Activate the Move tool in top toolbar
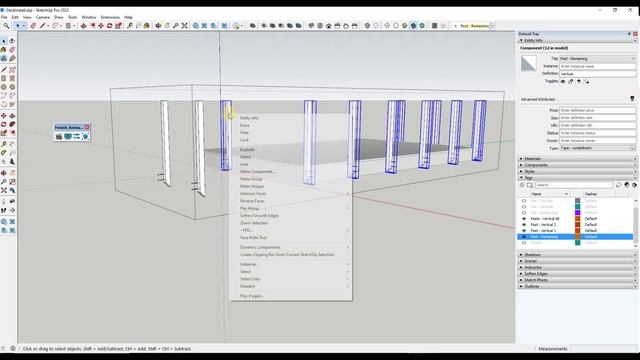This screenshot has width=640, height=360. (101, 26)
